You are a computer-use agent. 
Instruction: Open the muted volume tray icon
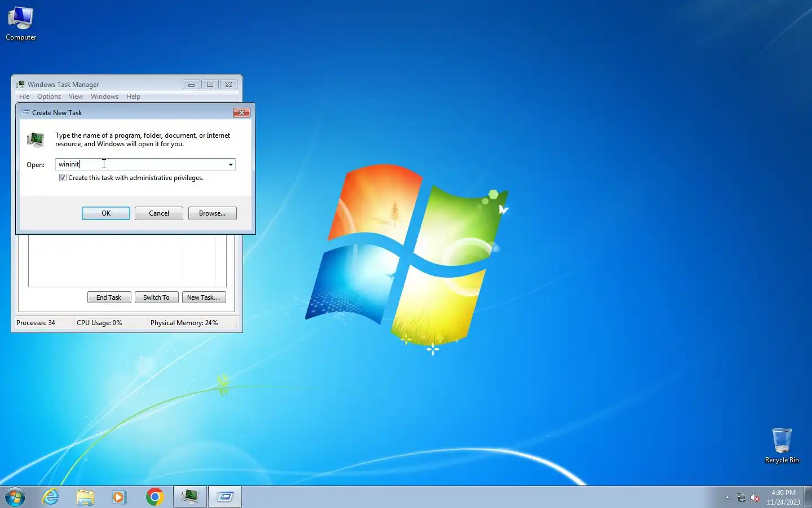pyautogui.click(x=755, y=497)
